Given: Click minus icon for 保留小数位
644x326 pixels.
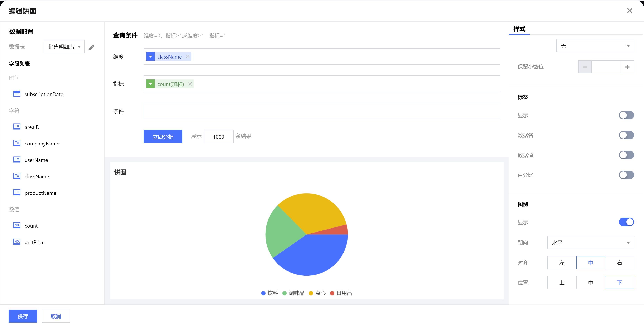Looking at the screenshot, I should (585, 67).
